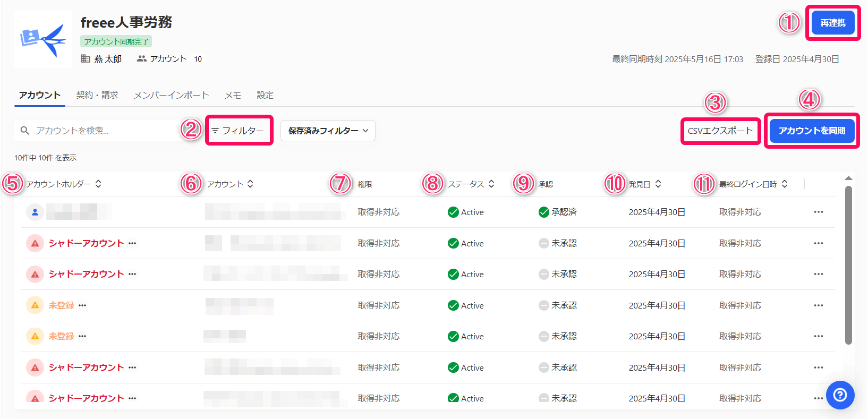Image resolution: width=868 pixels, height=419 pixels.
Task: Sort by アカウントホルダー column
Action: pos(64,184)
